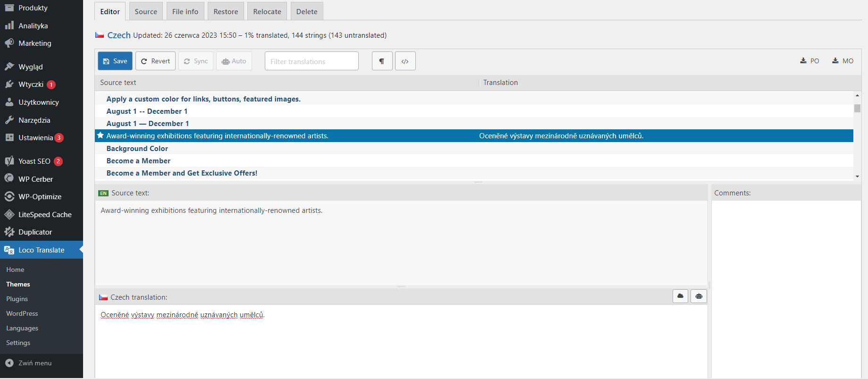Viewport: 868px width, 379px height.
Task: Click the Wtyczki plug icon
Action: (9, 84)
